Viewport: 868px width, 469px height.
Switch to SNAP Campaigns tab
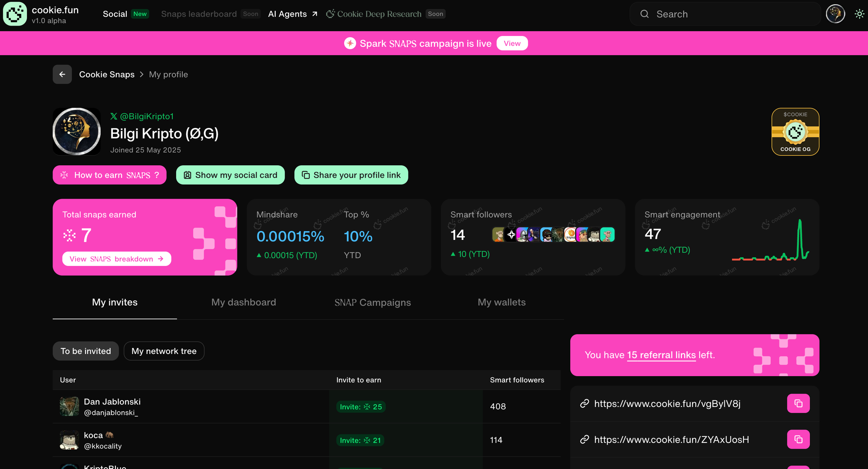click(372, 302)
